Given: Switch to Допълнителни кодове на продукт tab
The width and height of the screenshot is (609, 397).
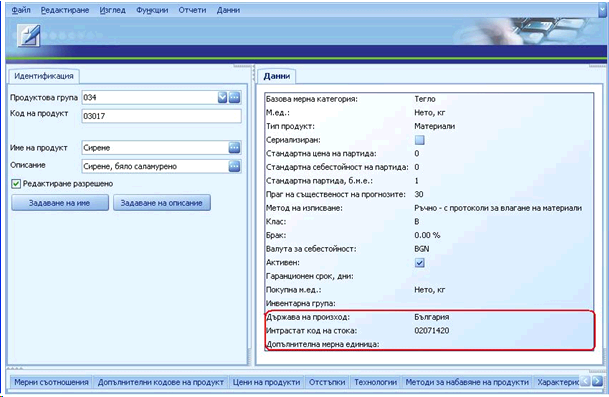Looking at the screenshot, I should tap(161, 382).
